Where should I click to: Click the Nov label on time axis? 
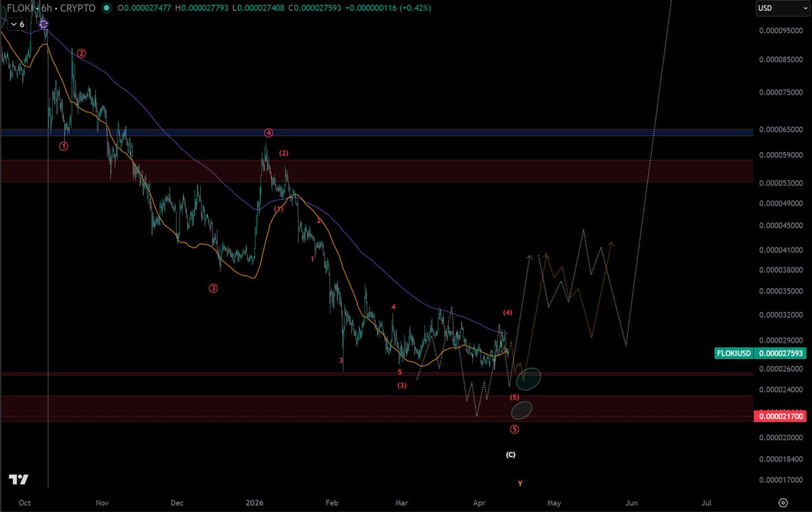[102, 503]
